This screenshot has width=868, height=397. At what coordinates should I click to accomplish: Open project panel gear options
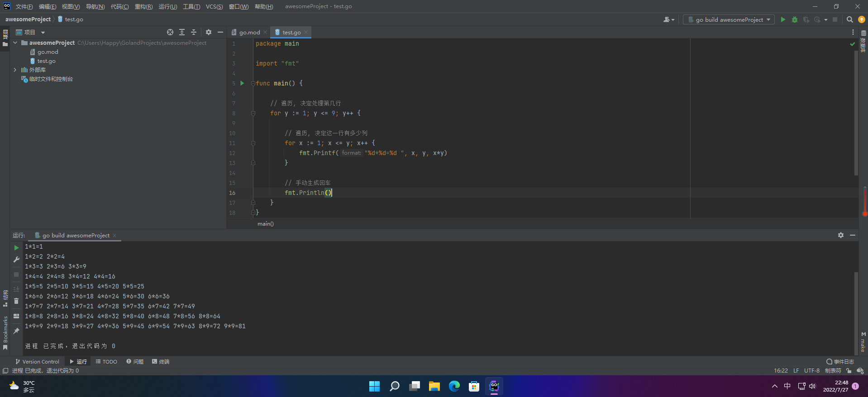pyautogui.click(x=209, y=32)
